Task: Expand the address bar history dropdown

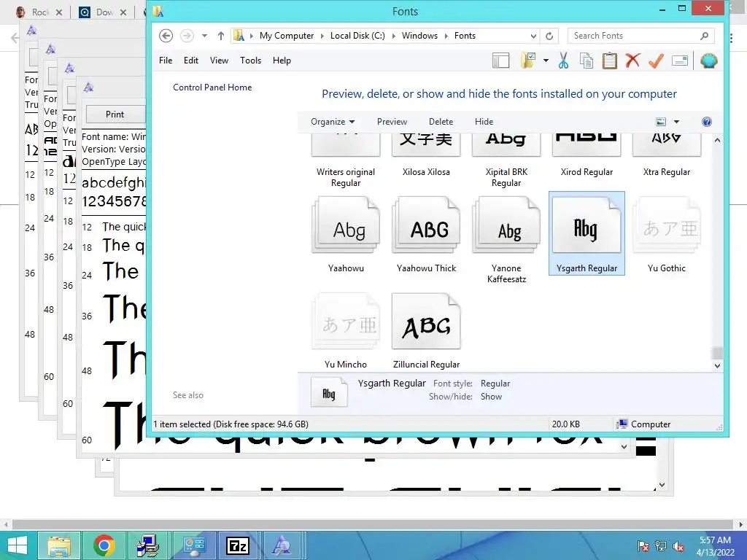Action: click(x=533, y=36)
